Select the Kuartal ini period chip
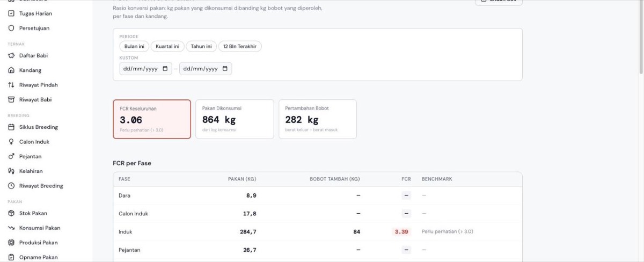Image resolution: width=644 pixels, height=262 pixels. (x=167, y=47)
